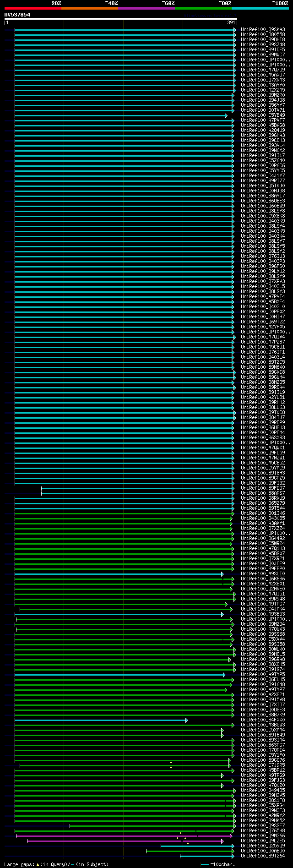Viewport: 293px width, 868px height.
Task: Select hit label UniRef100_B9GRA8
Action: [x=263, y=660]
